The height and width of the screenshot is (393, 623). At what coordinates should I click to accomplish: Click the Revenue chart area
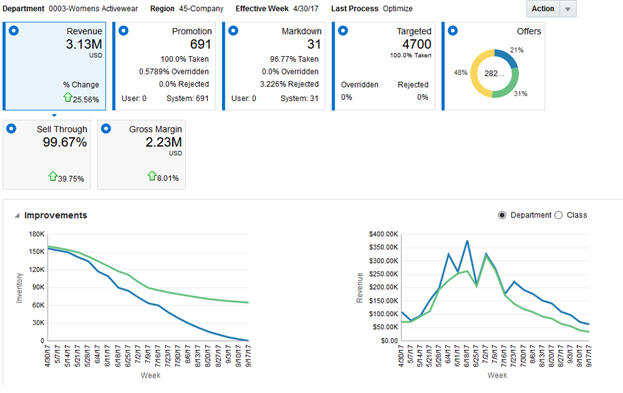click(495, 287)
